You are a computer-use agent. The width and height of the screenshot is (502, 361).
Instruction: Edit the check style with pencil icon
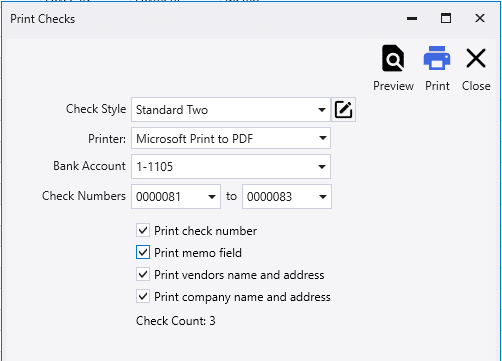click(343, 110)
